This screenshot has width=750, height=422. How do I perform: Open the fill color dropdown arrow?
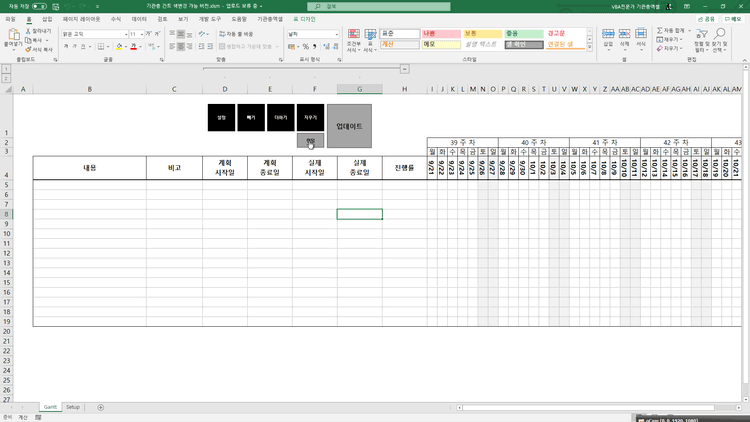[x=126, y=46]
